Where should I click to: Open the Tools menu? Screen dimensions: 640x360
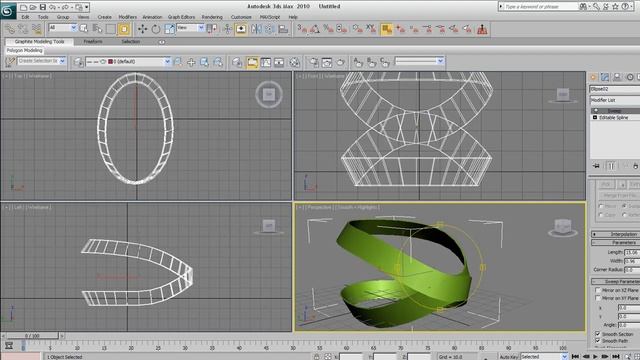tap(43, 17)
